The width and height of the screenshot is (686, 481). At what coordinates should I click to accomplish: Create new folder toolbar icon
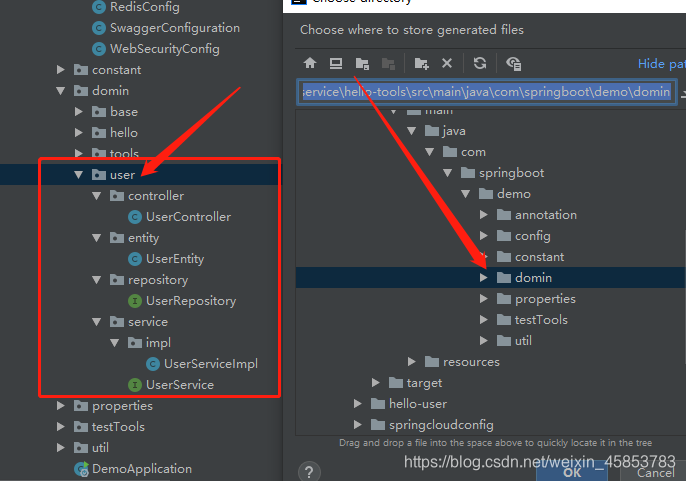tap(421, 64)
